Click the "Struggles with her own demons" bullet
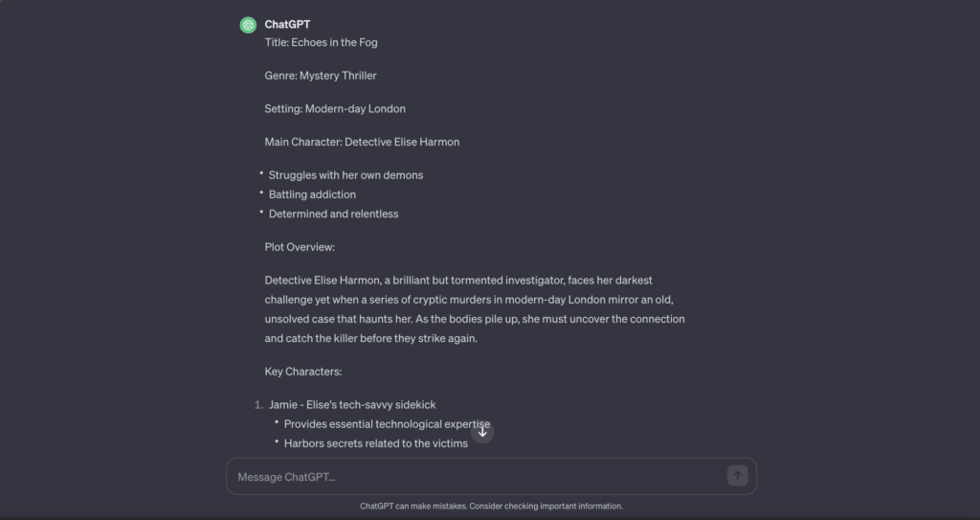 point(345,175)
